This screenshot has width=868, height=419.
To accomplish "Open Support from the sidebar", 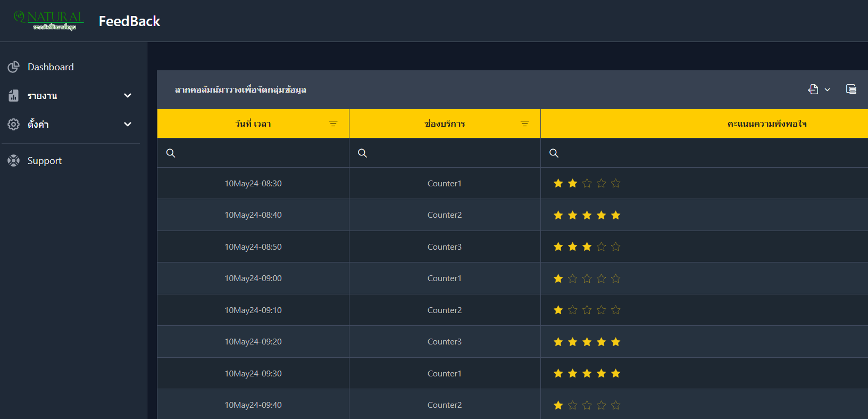I will (45, 161).
